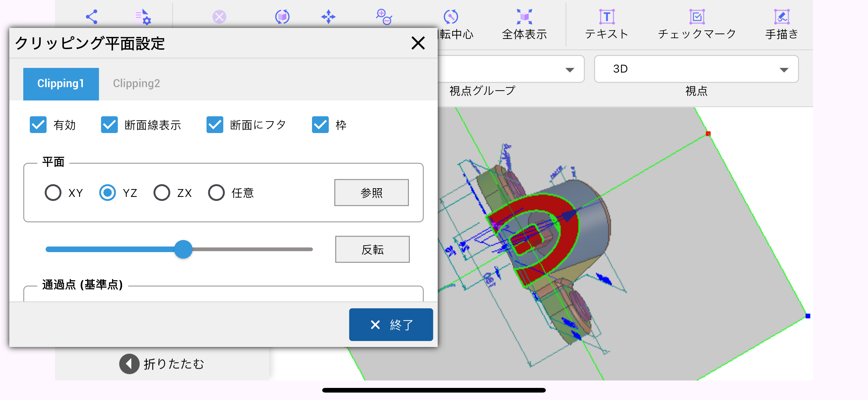
Task: Select the テキスト annotation tool icon
Action: (607, 16)
